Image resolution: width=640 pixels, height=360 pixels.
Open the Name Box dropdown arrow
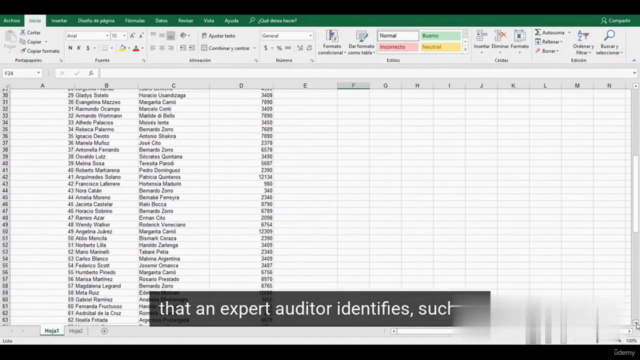pyautogui.click(x=38, y=73)
